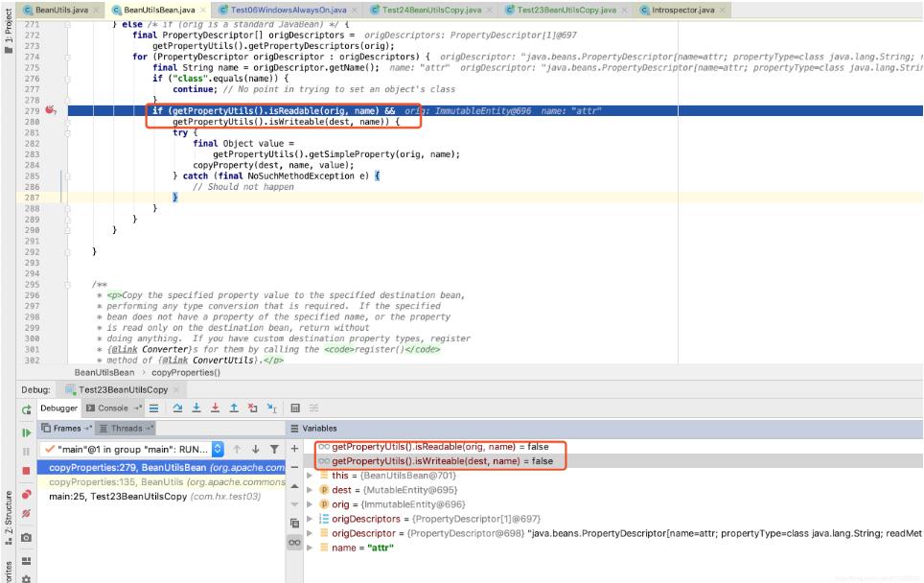Expand the dest MutableEntity variable
This screenshot has width=924, height=583.
[309, 489]
